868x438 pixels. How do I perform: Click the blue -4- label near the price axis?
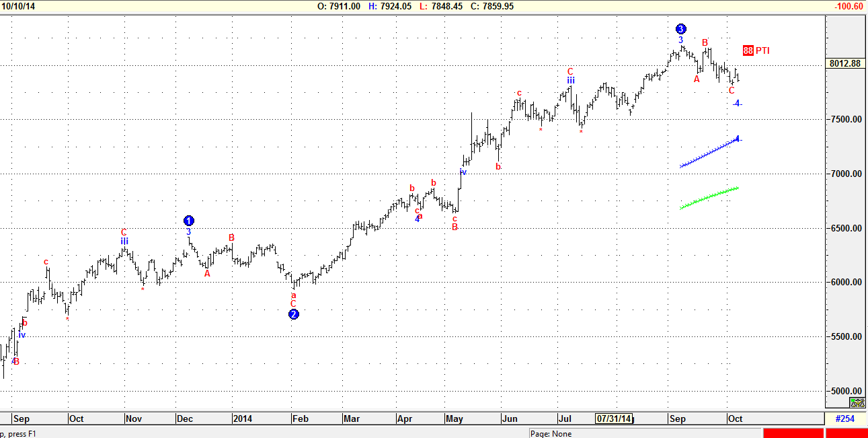738,104
